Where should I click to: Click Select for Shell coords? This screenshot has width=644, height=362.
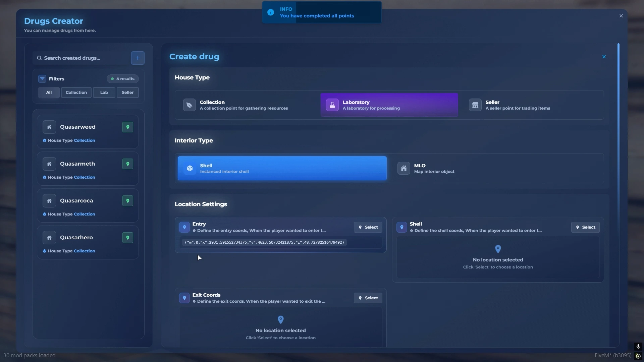pyautogui.click(x=585, y=227)
